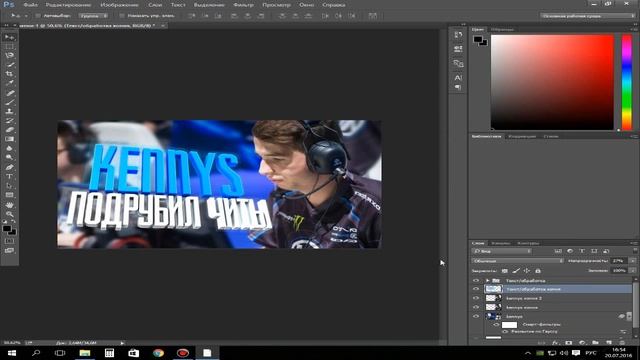Filter layers by type T button
The width and height of the screenshot is (640, 360).
point(582,251)
